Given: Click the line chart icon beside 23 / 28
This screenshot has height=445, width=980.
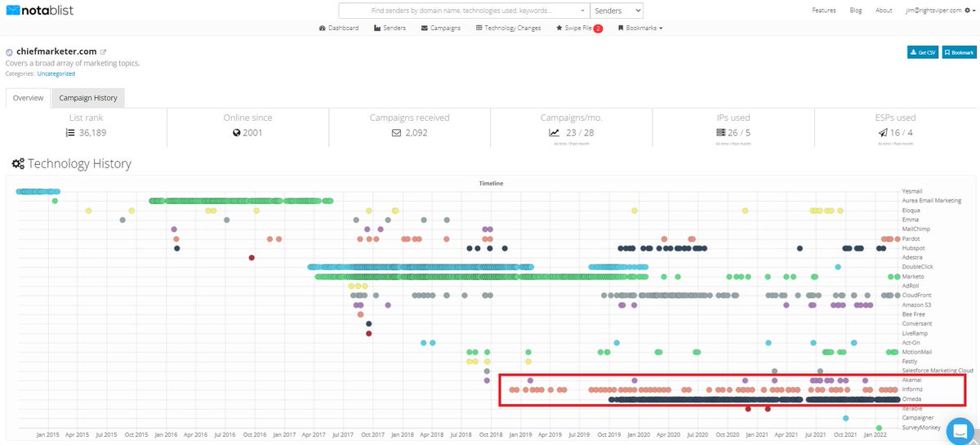Looking at the screenshot, I should (x=554, y=132).
